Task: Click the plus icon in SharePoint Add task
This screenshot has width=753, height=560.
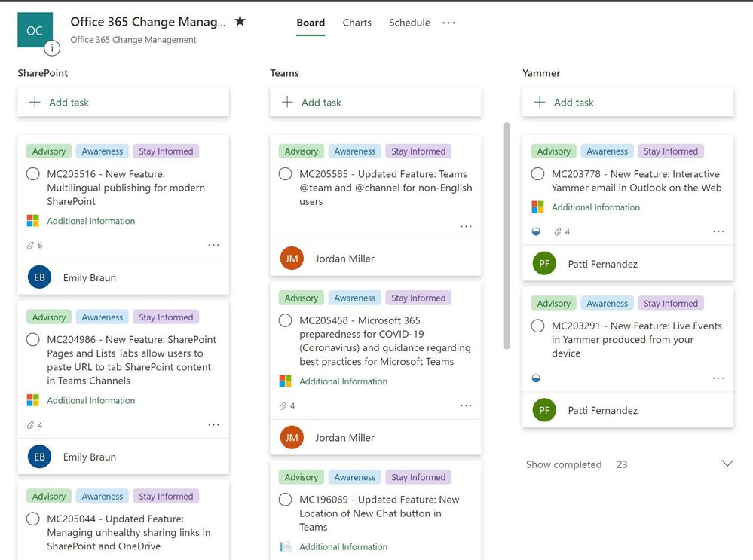Action: point(35,102)
